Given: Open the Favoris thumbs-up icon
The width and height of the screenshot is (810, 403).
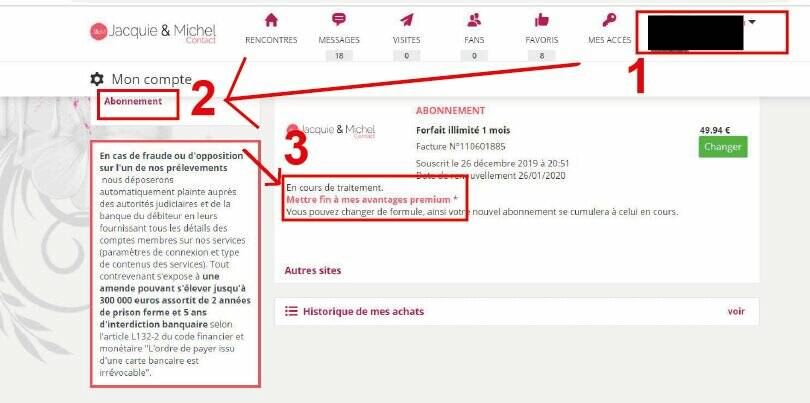Looking at the screenshot, I should tap(541, 20).
